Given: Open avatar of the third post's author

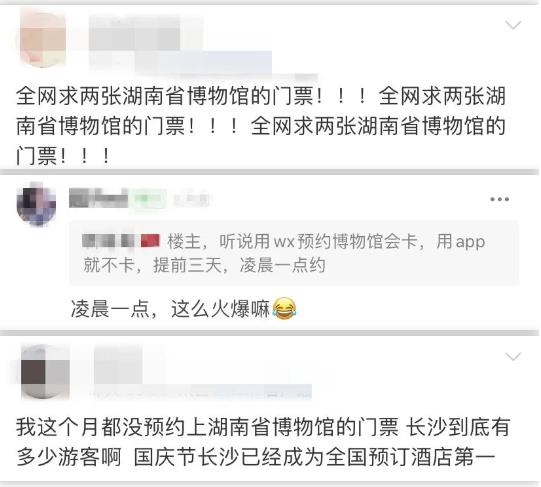Looking at the screenshot, I should click(45, 372).
